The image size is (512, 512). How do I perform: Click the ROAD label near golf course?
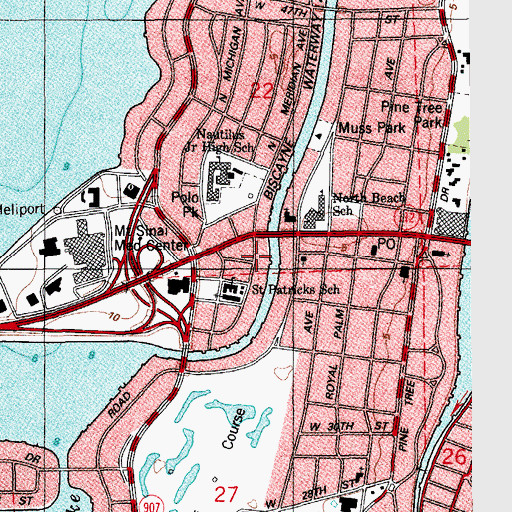[120, 404]
